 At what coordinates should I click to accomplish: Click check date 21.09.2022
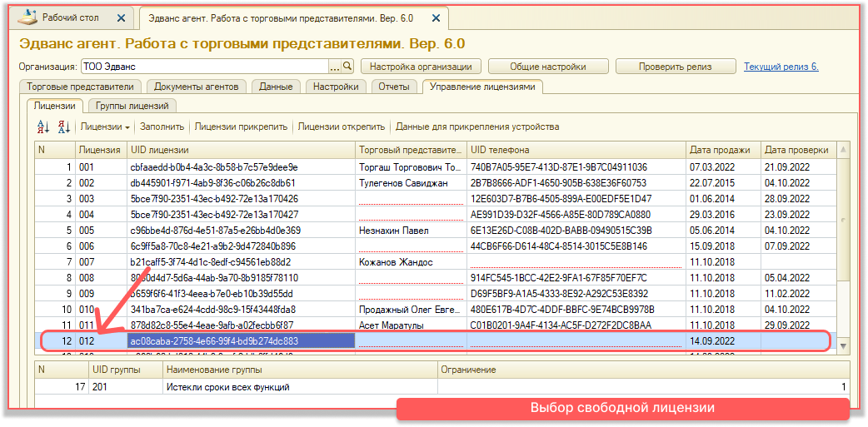click(x=799, y=167)
